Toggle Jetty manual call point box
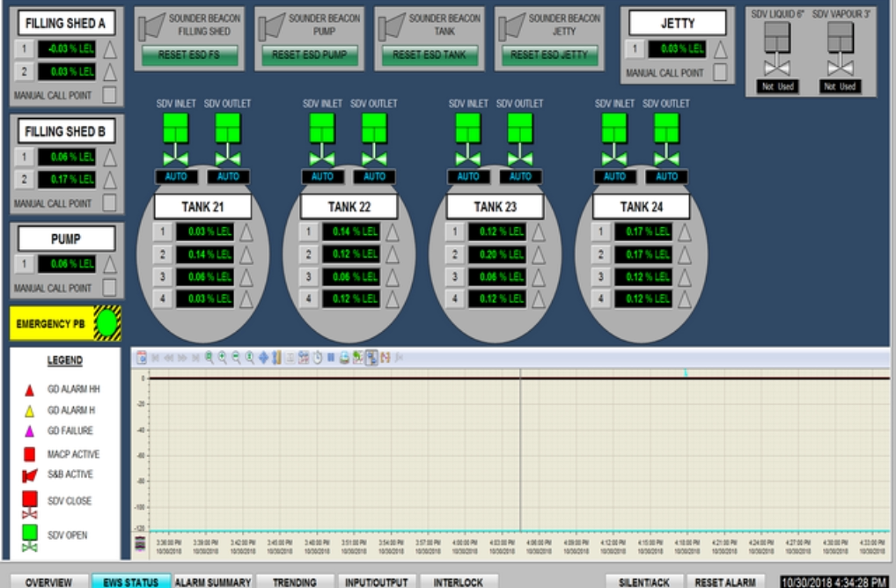 pyautogui.click(x=720, y=73)
